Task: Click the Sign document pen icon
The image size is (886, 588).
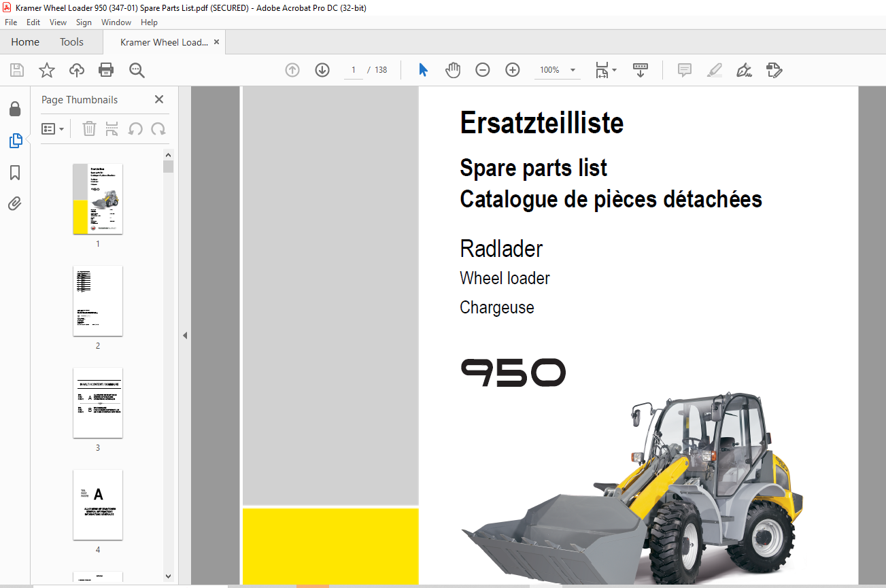Action: pyautogui.click(x=744, y=70)
